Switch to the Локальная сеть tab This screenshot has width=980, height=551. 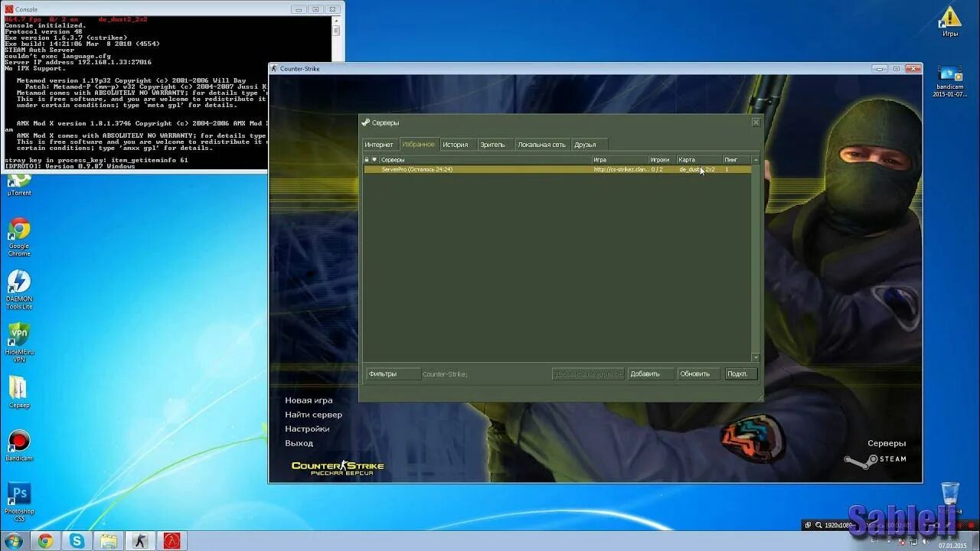541,145
